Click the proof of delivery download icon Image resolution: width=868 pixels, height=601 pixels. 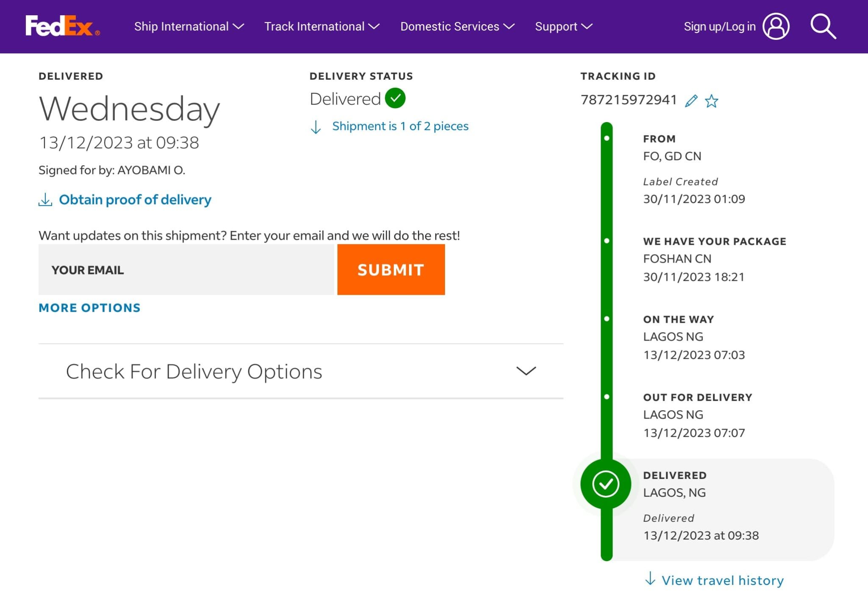click(x=45, y=200)
